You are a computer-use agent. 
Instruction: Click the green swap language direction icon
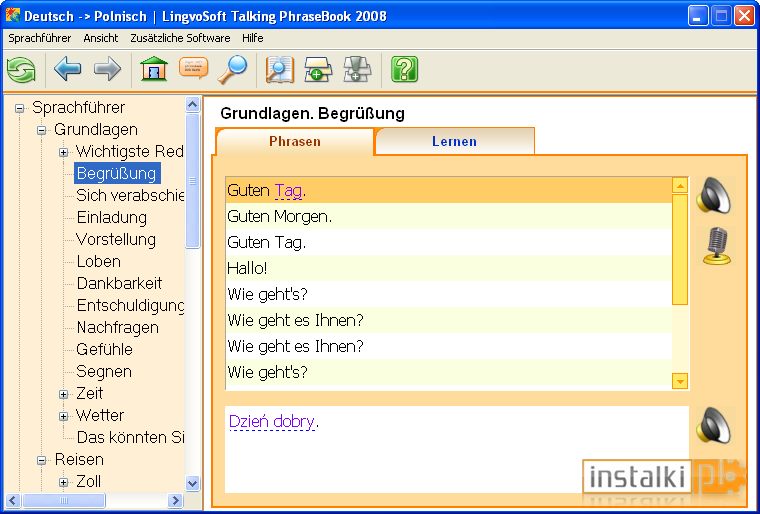coord(21,70)
